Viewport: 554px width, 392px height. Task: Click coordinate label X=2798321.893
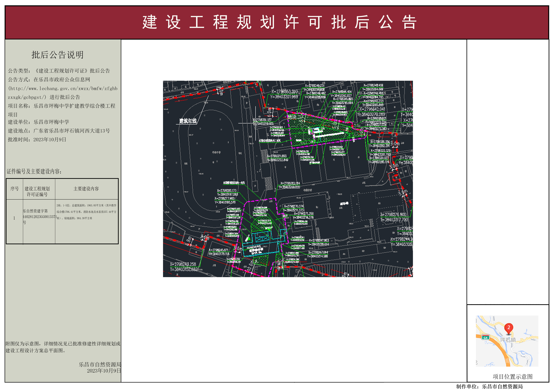click(x=277, y=156)
